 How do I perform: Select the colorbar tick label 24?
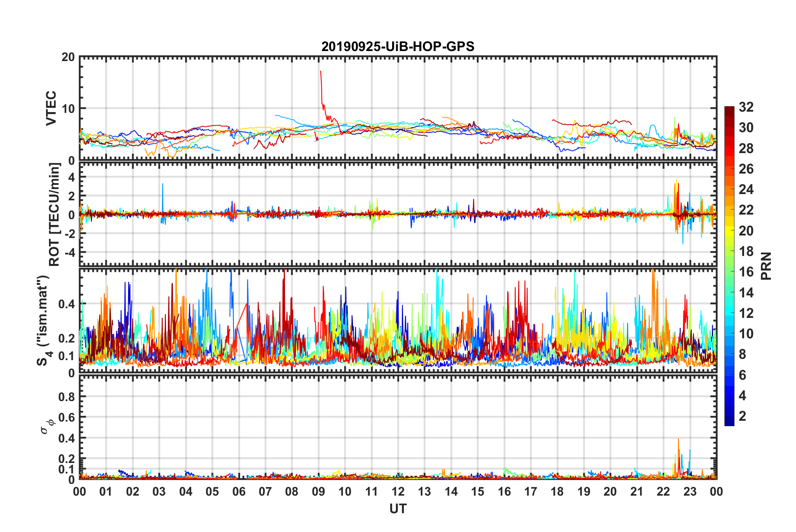coord(746,189)
